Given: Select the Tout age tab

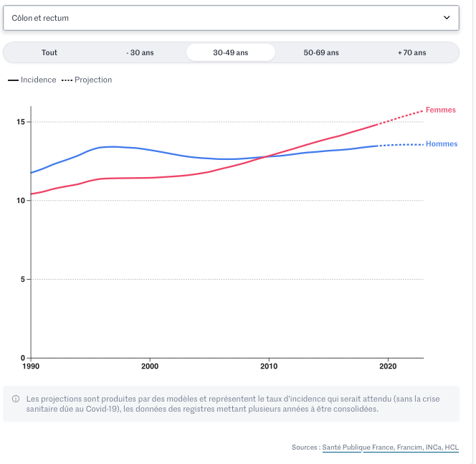Looking at the screenshot, I should (x=49, y=52).
